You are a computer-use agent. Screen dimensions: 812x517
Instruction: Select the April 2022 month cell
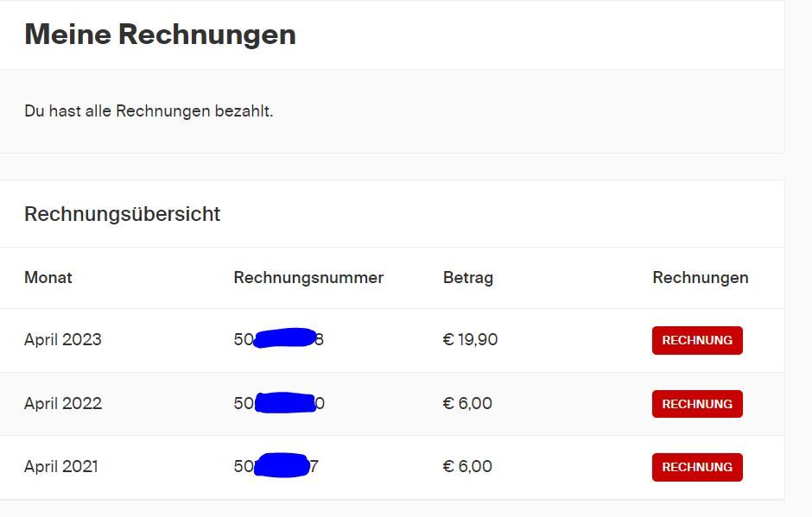coord(63,403)
